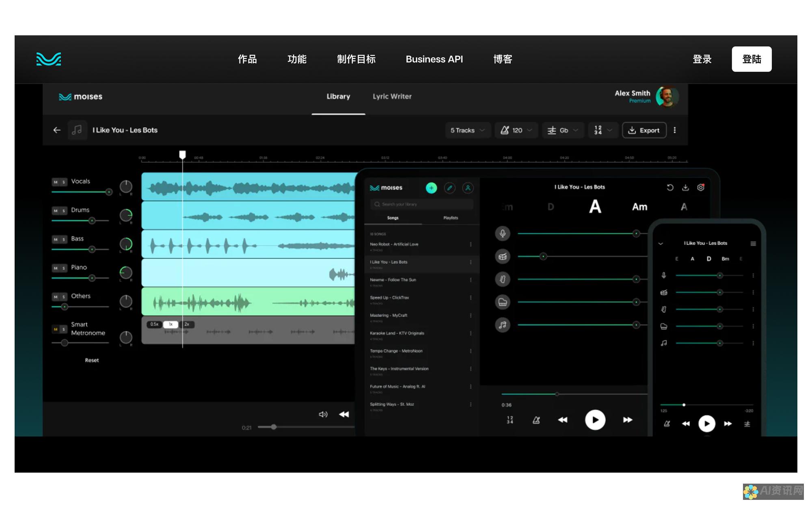Adjust the Drums pan knob

[x=126, y=215]
